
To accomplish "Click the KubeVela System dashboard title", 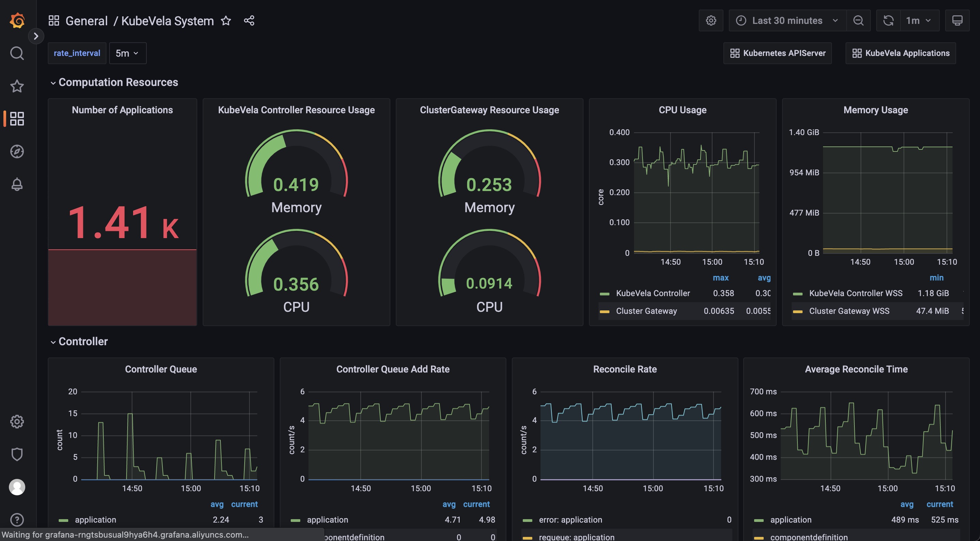I will pyautogui.click(x=168, y=20).
